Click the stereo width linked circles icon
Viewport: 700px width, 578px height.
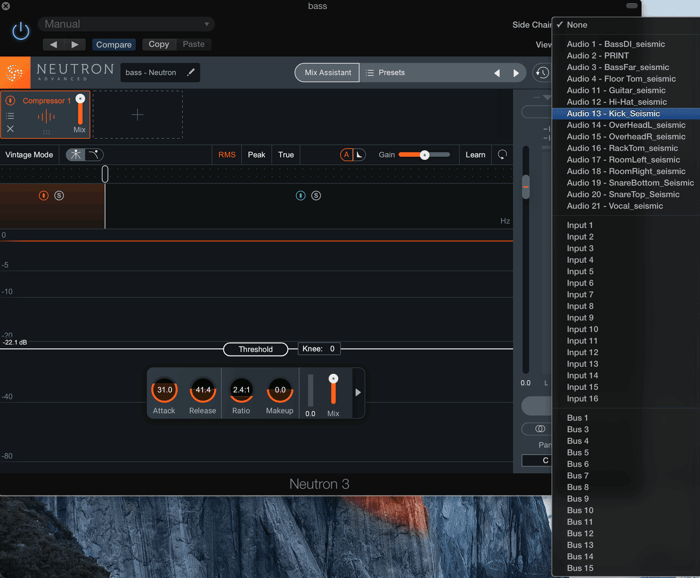540,428
